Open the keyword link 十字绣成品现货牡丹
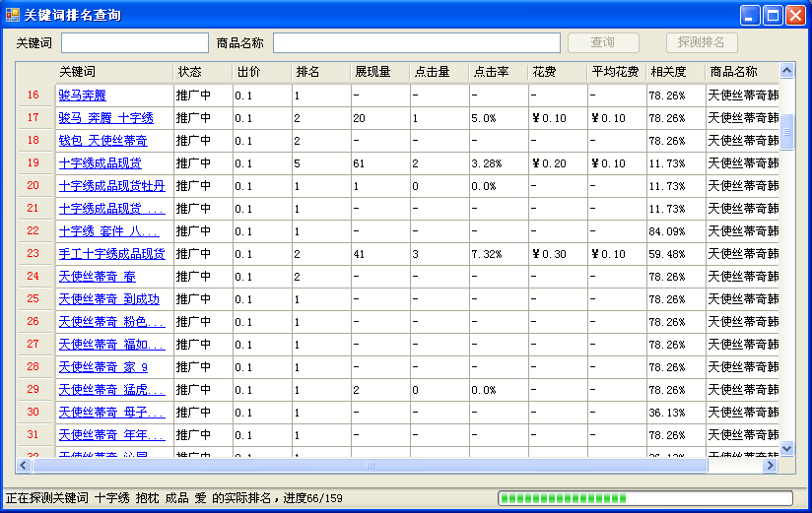Screen dimensions: 812x513 (112, 186)
